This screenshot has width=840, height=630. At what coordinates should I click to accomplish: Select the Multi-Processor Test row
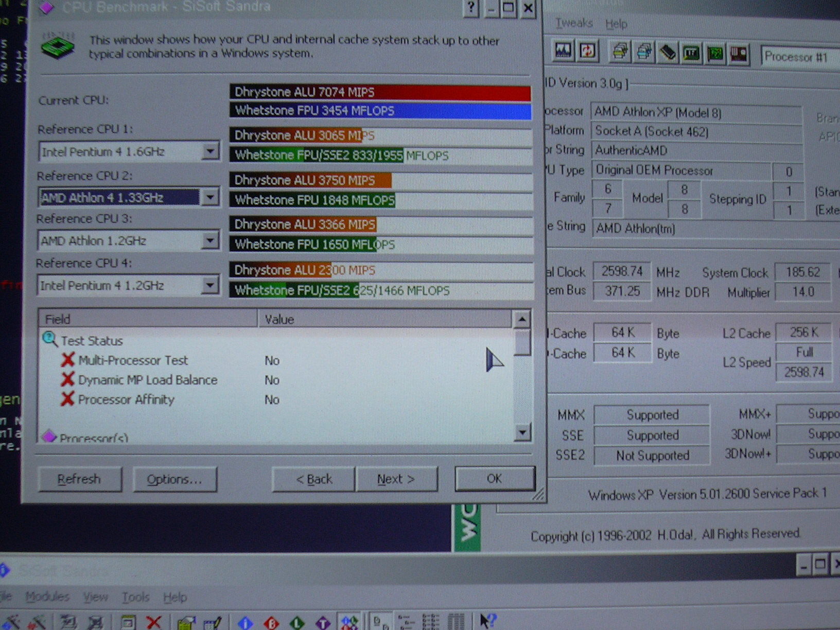click(x=133, y=360)
